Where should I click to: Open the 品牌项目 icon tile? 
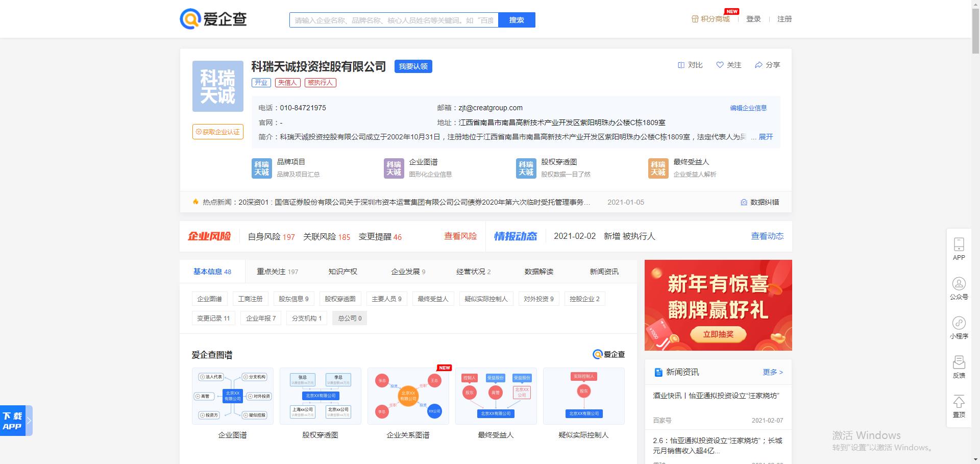[261, 168]
